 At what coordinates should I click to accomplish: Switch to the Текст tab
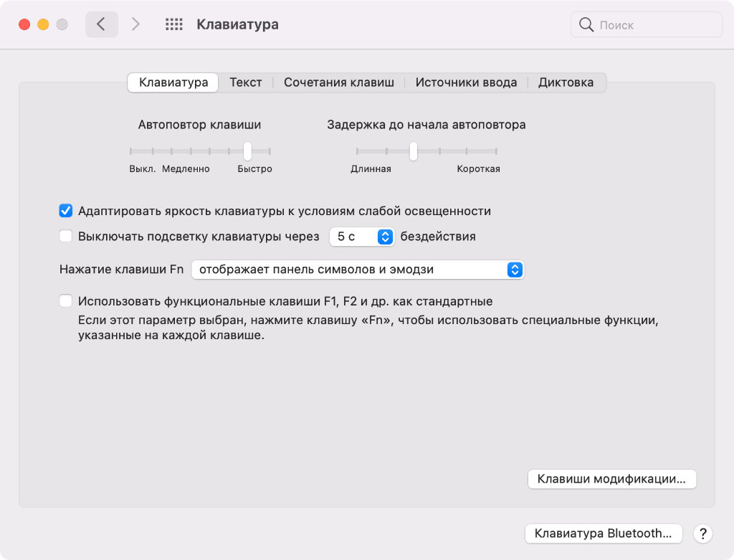point(245,82)
